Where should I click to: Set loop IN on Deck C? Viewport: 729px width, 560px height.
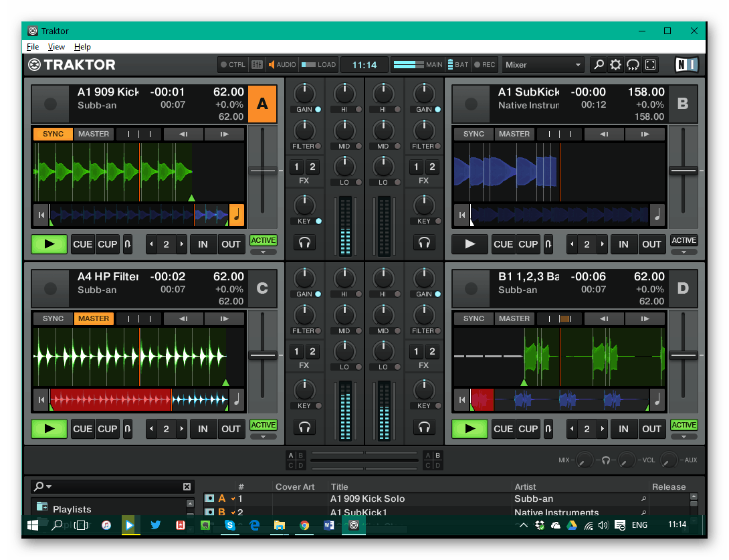203,429
